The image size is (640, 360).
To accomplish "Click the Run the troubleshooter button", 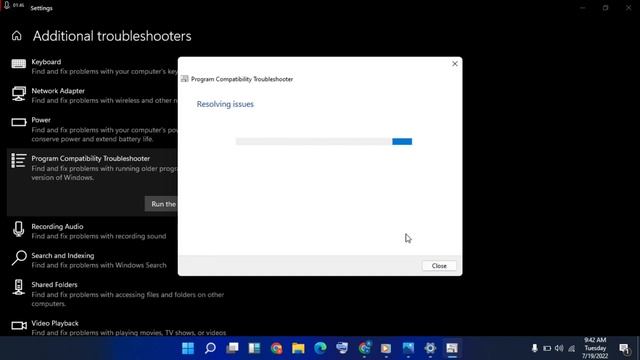I will (162, 204).
